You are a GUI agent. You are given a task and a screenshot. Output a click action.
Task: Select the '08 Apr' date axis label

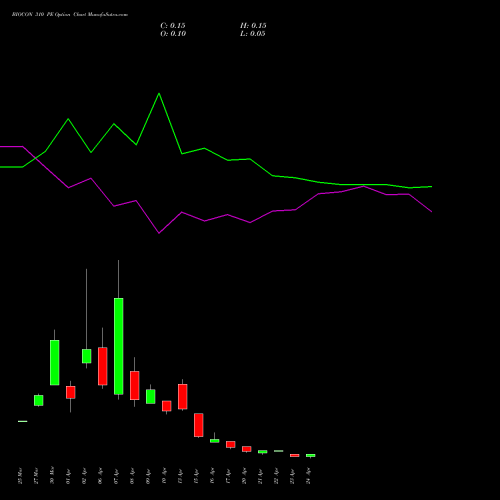click(x=132, y=476)
